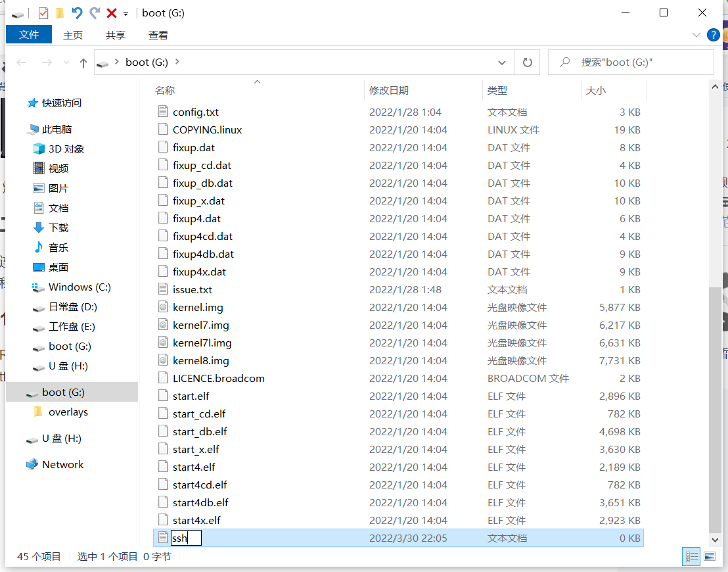This screenshot has width=728, height=572.
Task: Select U 盘 (H:) under 此电脑
Action: tap(60, 366)
